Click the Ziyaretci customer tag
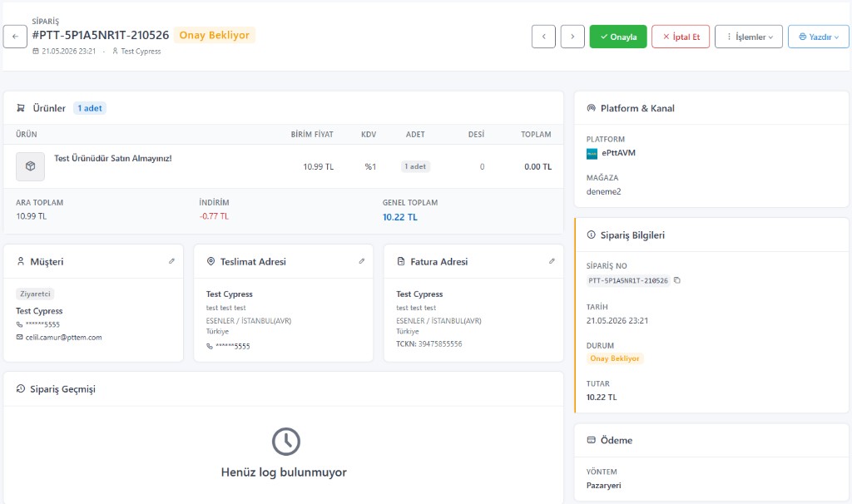This screenshot has height=504, width=852. click(x=35, y=294)
